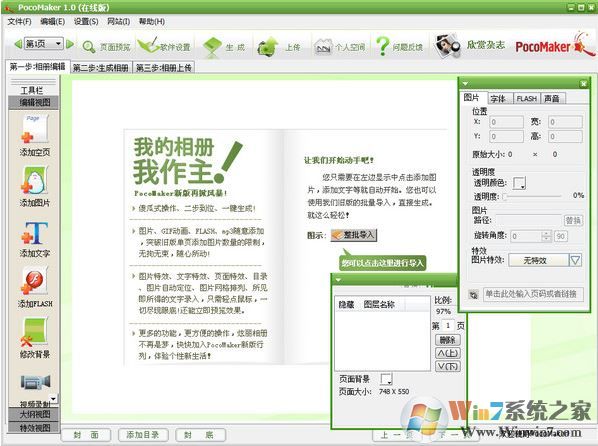Screen dimensions: 598x446
Task: Click the X position input field
Action: click(506, 122)
